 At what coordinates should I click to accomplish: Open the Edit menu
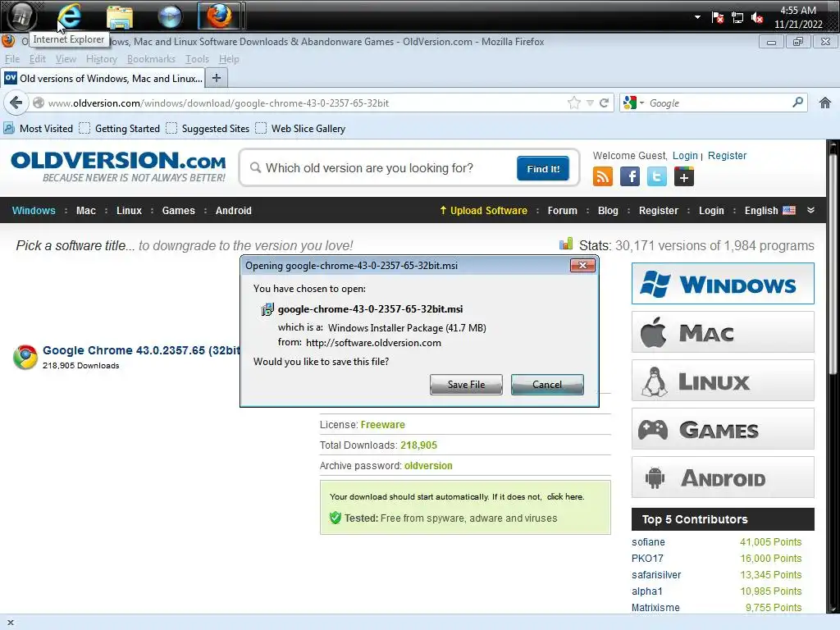point(38,59)
